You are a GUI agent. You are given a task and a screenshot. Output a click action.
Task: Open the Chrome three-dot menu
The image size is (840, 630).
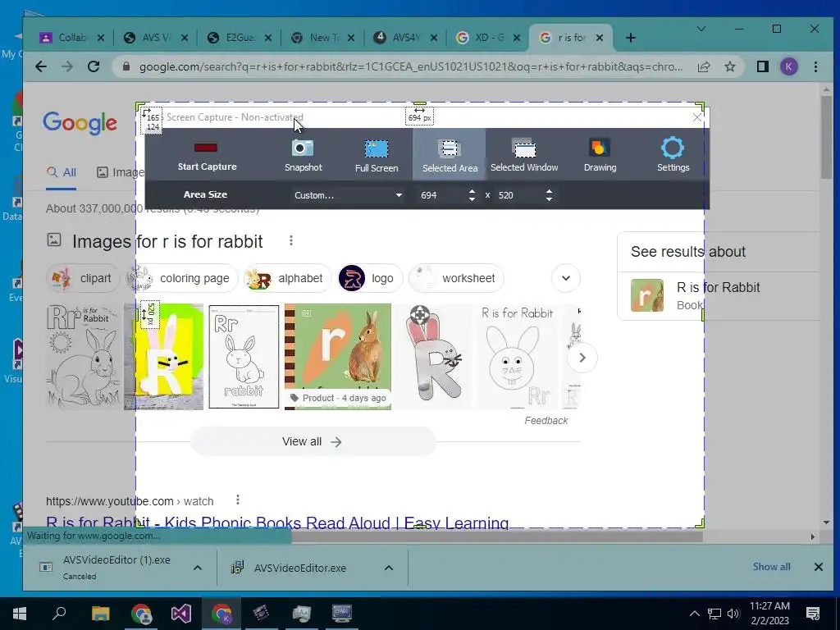(x=815, y=66)
